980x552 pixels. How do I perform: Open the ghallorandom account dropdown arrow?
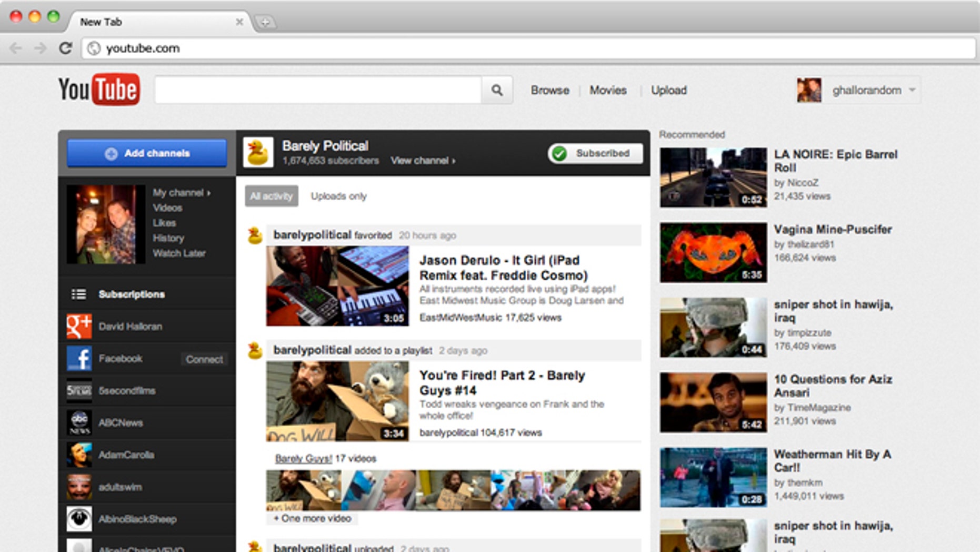[912, 90]
